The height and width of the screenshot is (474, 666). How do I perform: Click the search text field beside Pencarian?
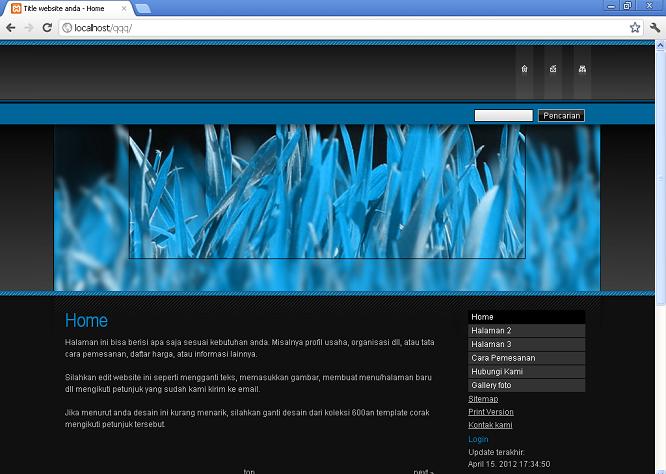(x=503, y=116)
